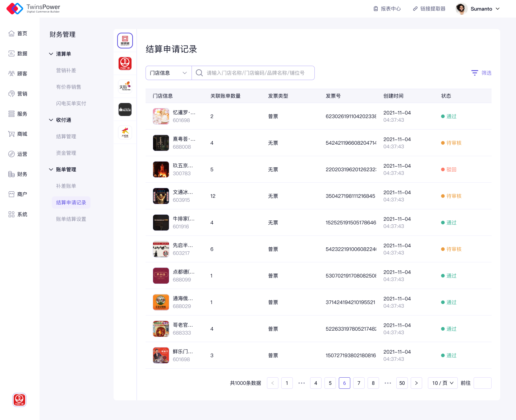The width and height of the screenshot is (516, 420).
Task: Go to 首页 home in sidebar
Action: pyautogui.click(x=18, y=33)
